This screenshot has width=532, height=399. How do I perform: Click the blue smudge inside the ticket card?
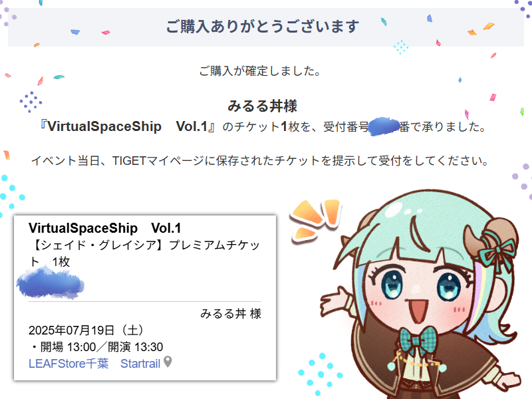click(51, 283)
